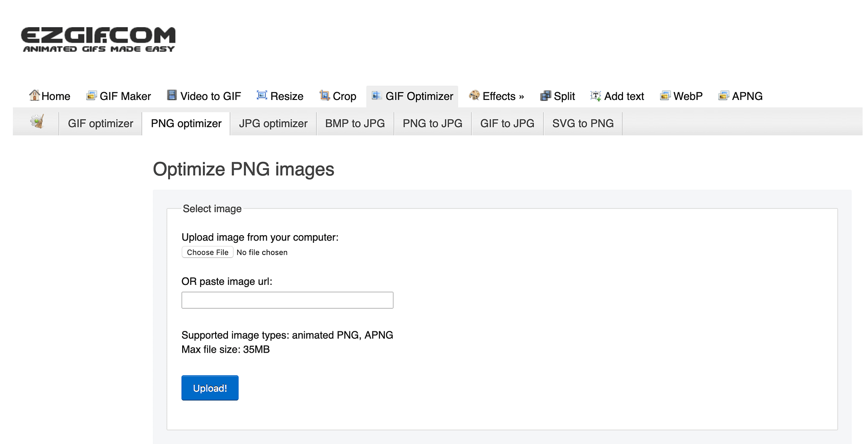Click the 'Optimize PNG images' heading
Screen dimensions: 868x444
[x=243, y=170]
